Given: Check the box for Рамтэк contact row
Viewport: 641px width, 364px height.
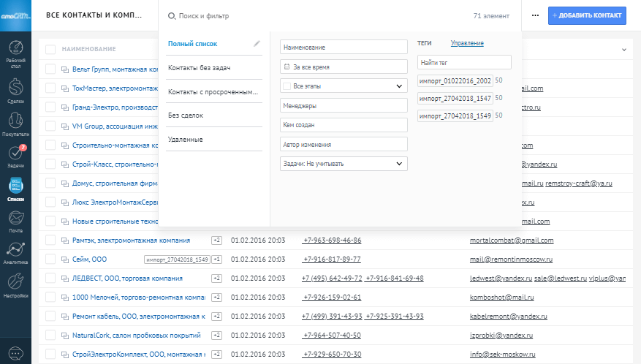Looking at the screenshot, I should (50, 240).
